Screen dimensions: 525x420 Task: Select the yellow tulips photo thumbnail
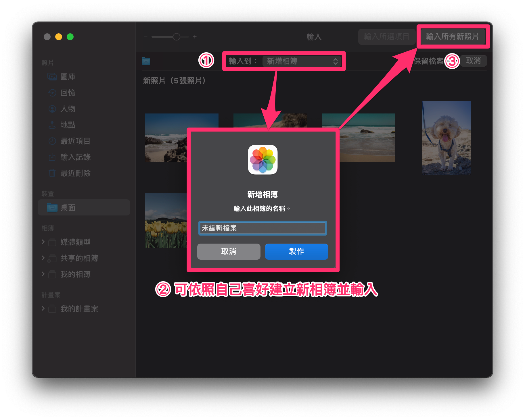[166, 221]
